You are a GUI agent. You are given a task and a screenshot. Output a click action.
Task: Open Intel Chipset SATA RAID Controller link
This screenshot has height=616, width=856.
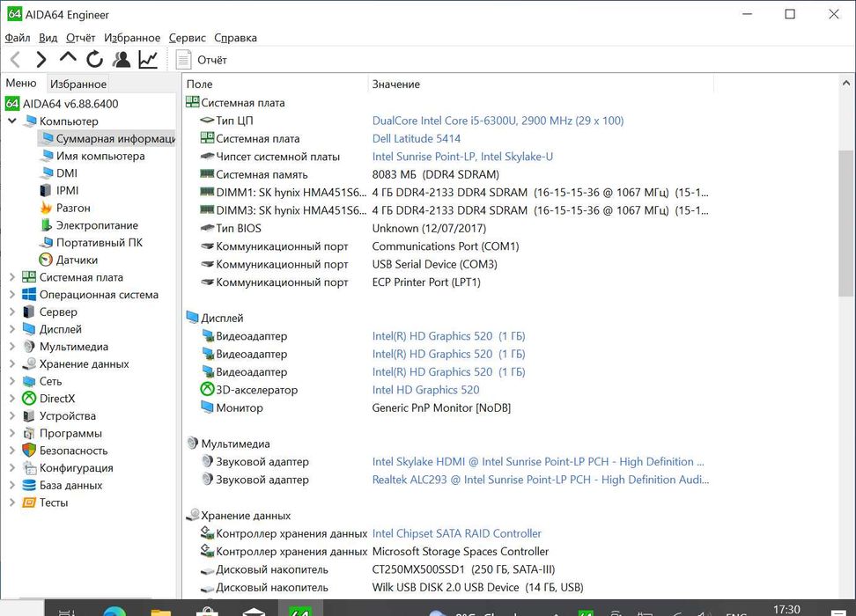(x=457, y=533)
